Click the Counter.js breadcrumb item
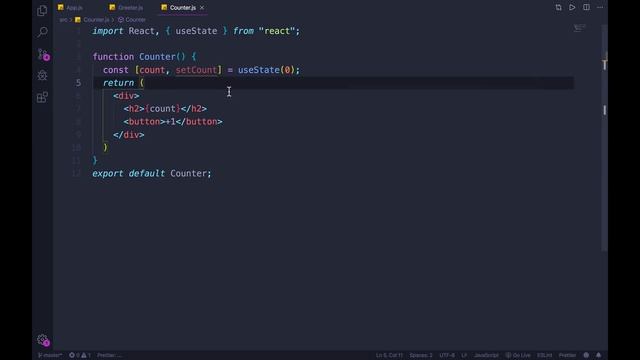This screenshot has width=640, height=360. coord(92,20)
